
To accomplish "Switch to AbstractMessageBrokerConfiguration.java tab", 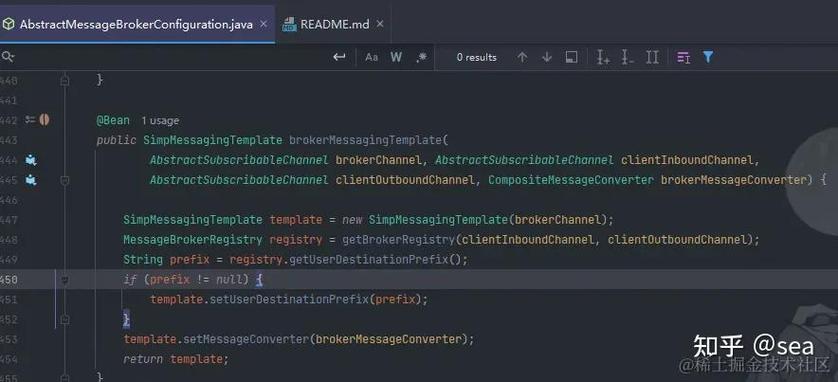I will click(136, 24).
